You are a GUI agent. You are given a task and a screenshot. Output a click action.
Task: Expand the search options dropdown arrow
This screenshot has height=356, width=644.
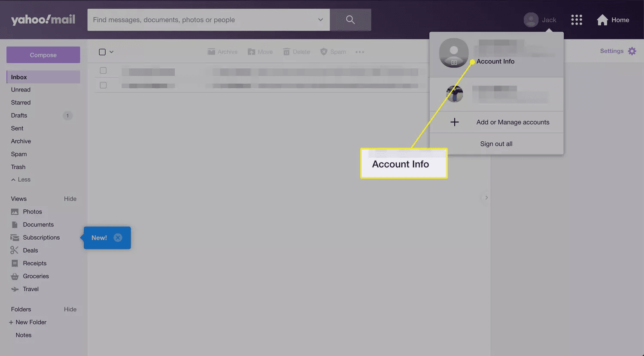320,20
